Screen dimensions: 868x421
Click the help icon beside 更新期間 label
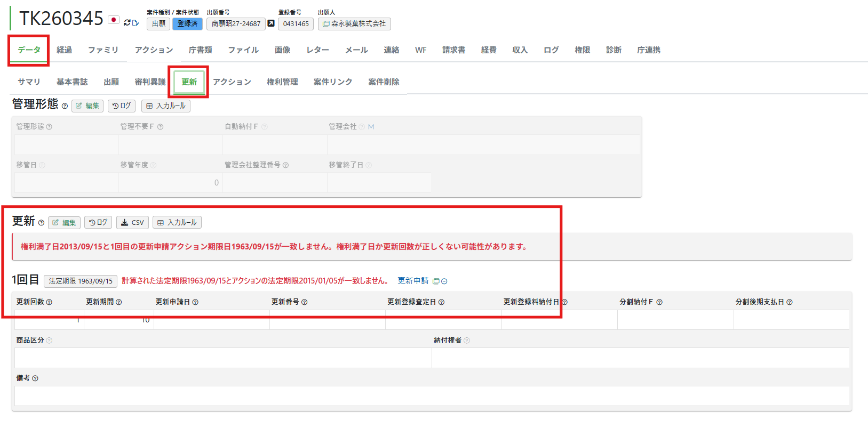pos(119,302)
